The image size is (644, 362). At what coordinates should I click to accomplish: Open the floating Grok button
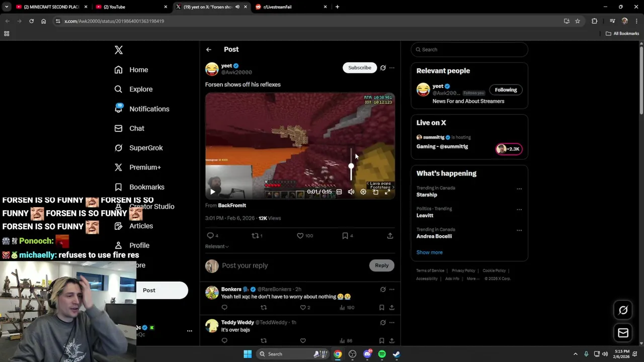coord(623,310)
